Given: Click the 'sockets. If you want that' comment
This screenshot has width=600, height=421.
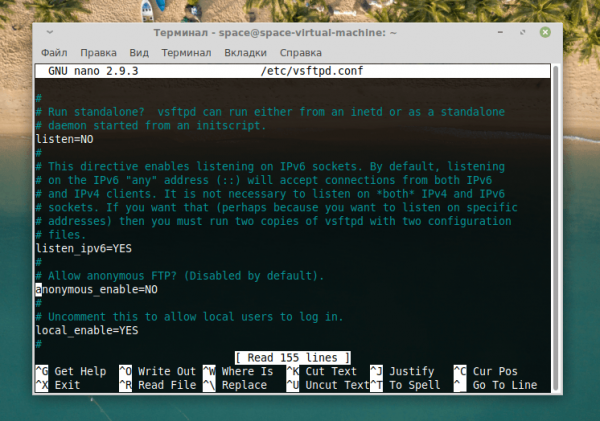Looking at the screenshot, I should pos(277,207).
